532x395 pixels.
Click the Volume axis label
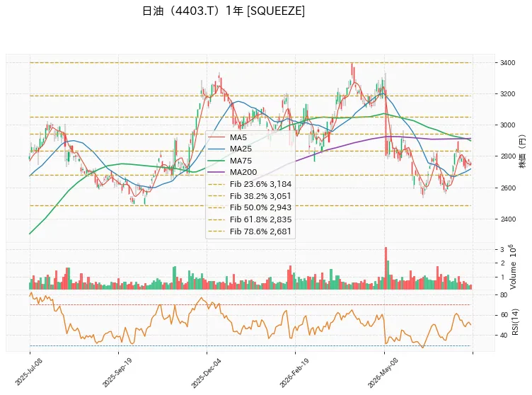pos(513,267)
